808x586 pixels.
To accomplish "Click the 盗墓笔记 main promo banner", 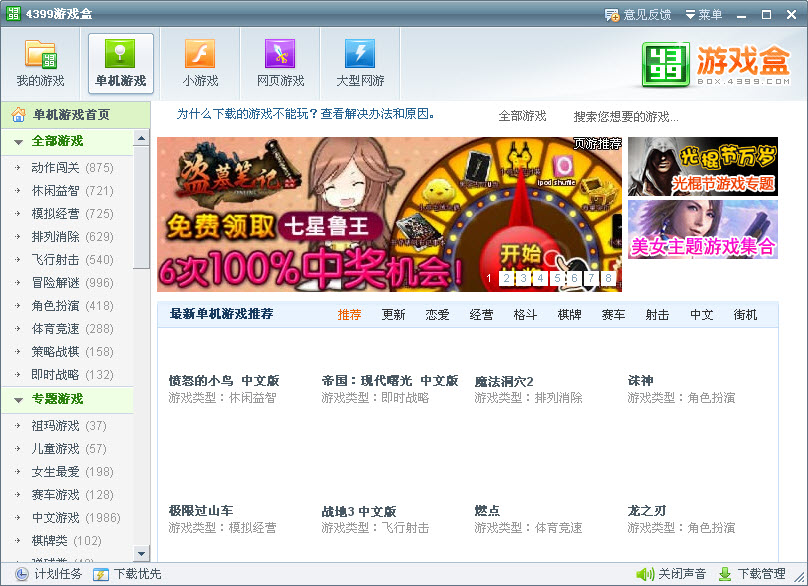I will (x=389, y=214).
